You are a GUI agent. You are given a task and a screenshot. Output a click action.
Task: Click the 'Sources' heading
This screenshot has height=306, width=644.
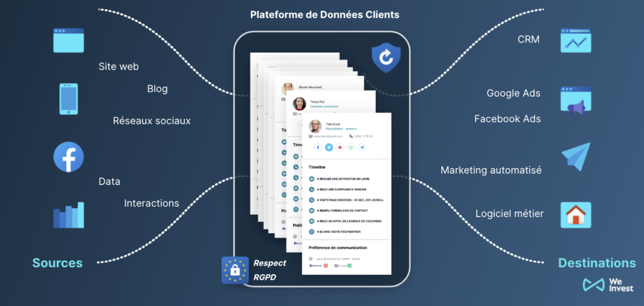(57, 263)
